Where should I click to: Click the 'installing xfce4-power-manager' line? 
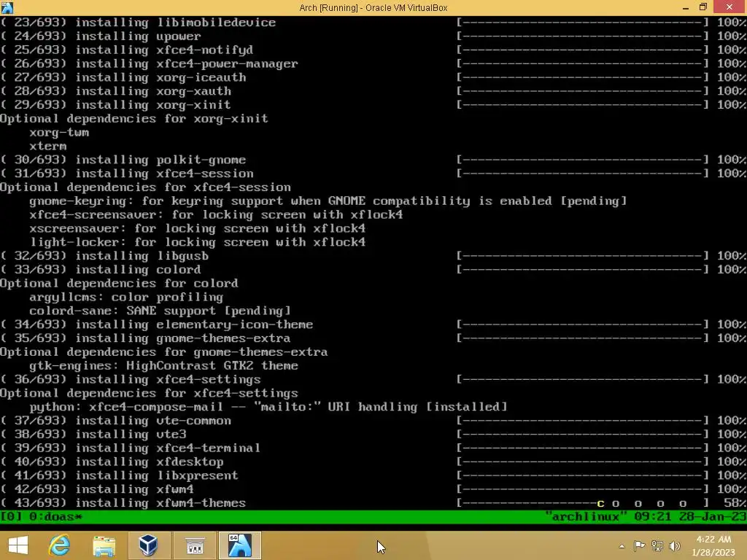(x=149, y=64)
